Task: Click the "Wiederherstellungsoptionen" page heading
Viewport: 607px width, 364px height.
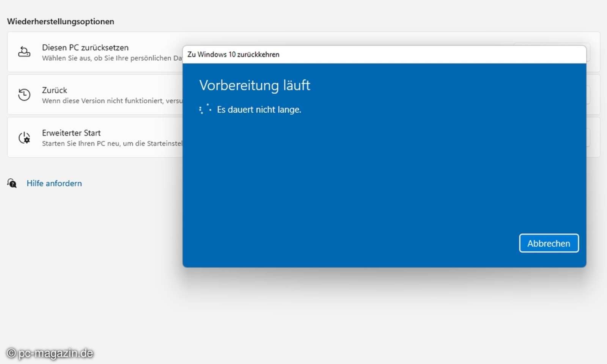Action: 60,22
